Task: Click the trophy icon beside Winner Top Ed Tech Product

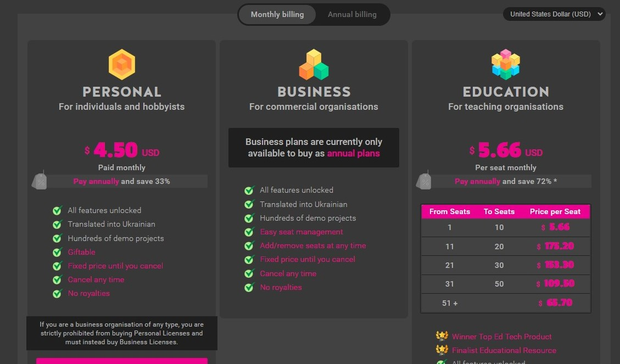Action: (442, 336)
